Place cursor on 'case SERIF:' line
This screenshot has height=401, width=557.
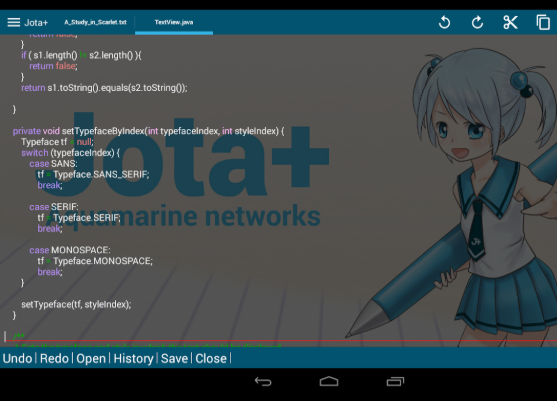click(x=54, y=207)
